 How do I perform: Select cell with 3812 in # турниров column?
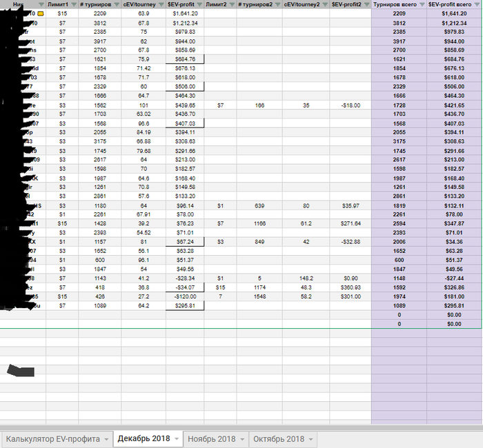(x=100, y=23)
